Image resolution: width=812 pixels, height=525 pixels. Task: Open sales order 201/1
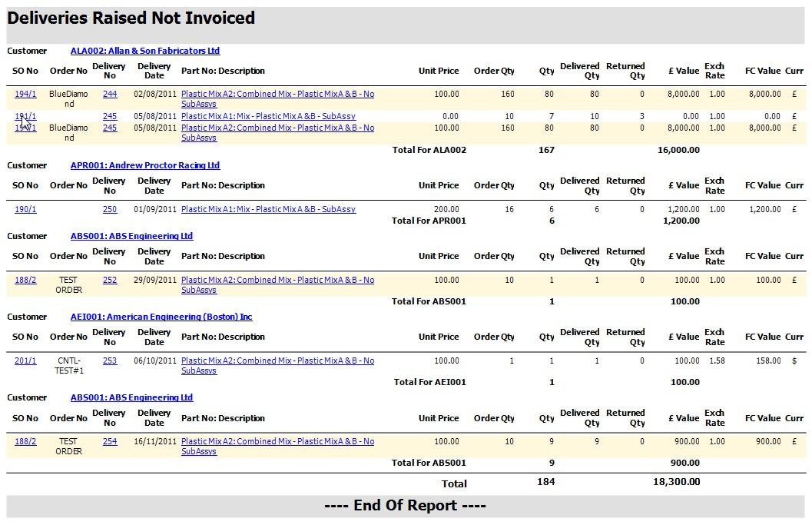tap(25, 361)
